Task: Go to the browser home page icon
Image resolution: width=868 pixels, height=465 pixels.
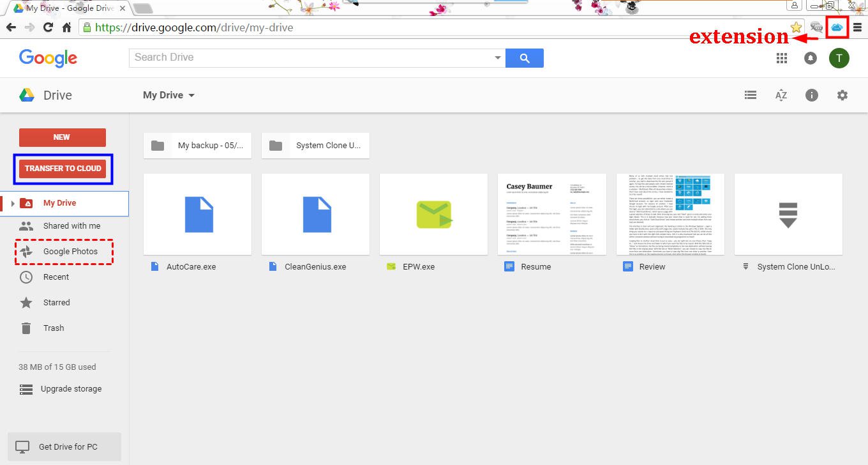Action: 66,27
